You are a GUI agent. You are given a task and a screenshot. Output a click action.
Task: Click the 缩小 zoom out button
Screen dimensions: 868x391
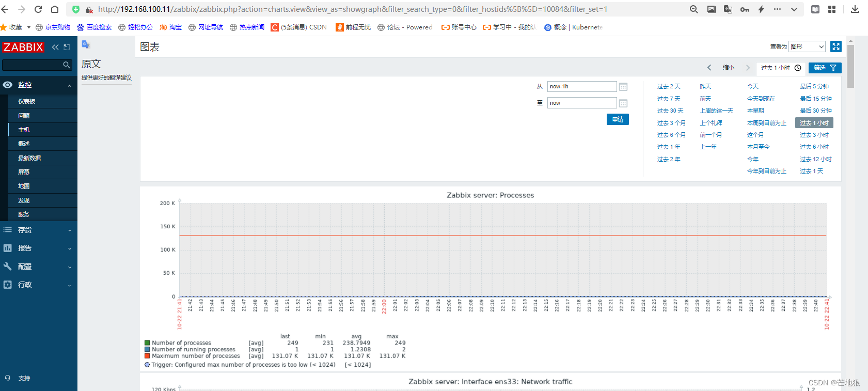[x=729, y=68]
